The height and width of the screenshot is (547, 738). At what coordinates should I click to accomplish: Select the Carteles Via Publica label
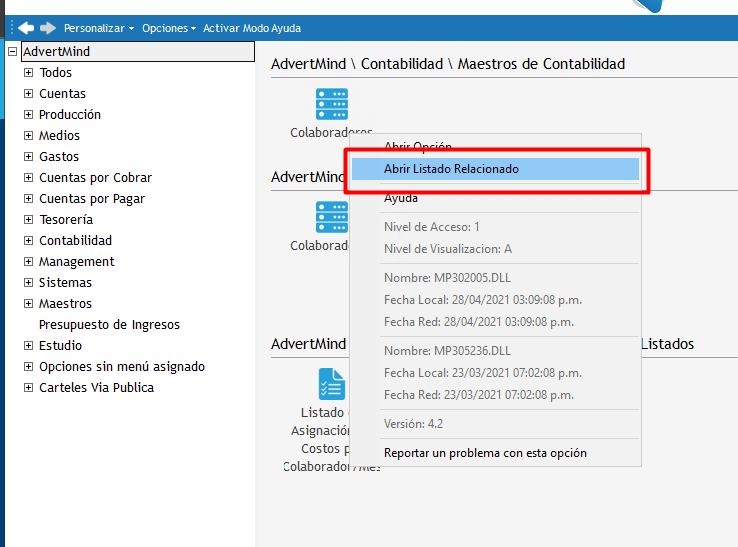click(x=96, y=387)
